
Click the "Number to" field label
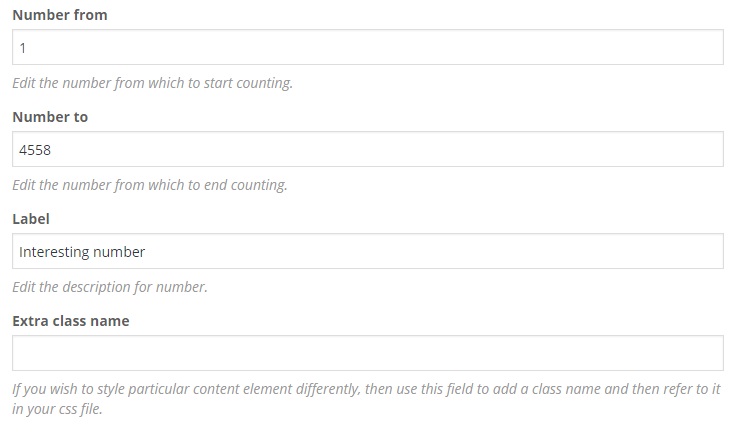click(50, 117)
